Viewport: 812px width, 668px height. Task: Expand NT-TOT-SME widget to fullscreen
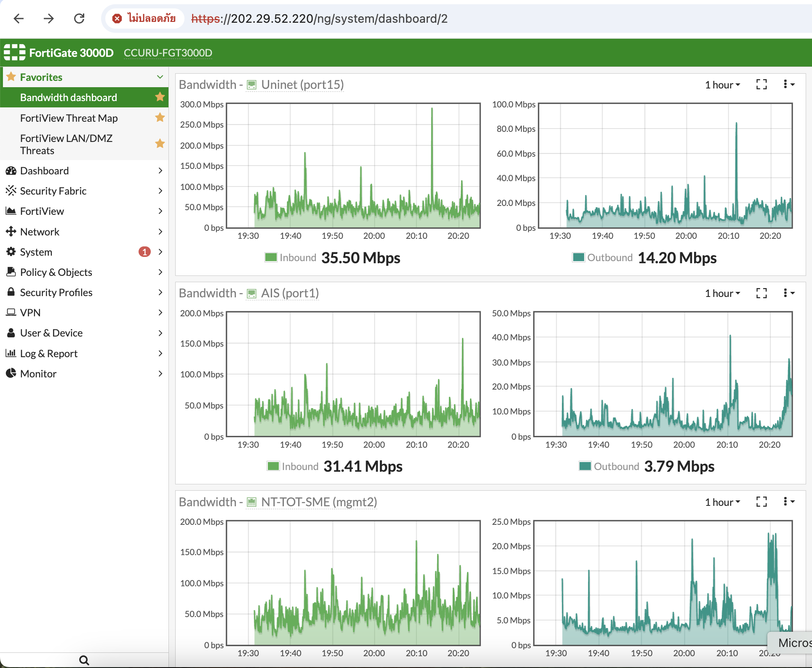[x=761, y=502]
